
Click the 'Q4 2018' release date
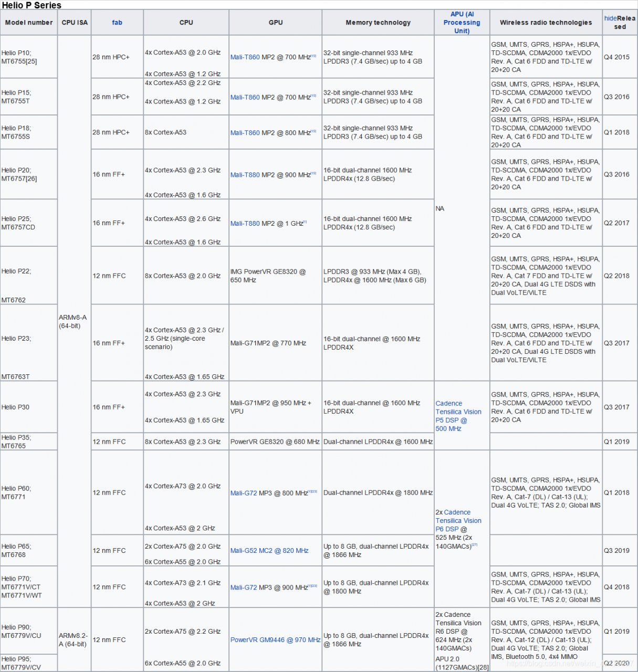coord(616,587)
